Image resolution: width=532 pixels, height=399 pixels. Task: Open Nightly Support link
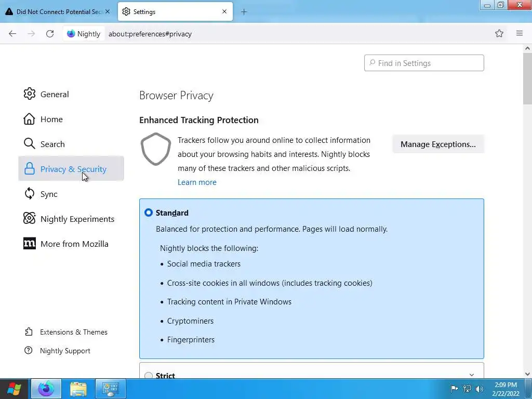pyautogui.click(x=65, y=351)
